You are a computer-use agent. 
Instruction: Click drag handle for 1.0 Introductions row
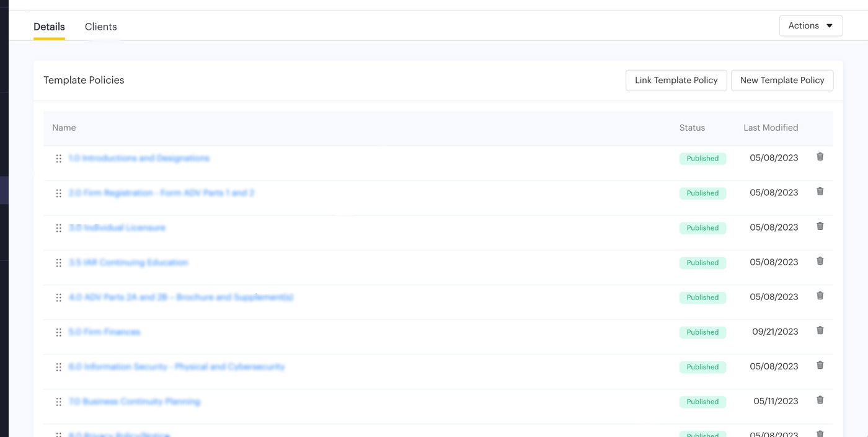[x=58, y=159]
